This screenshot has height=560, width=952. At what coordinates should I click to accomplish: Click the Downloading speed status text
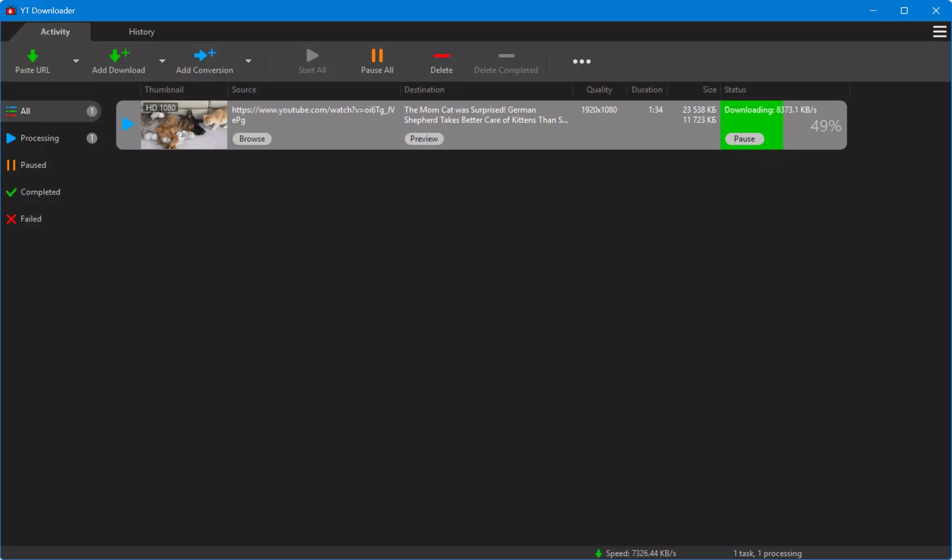click(x=770, y=110)
